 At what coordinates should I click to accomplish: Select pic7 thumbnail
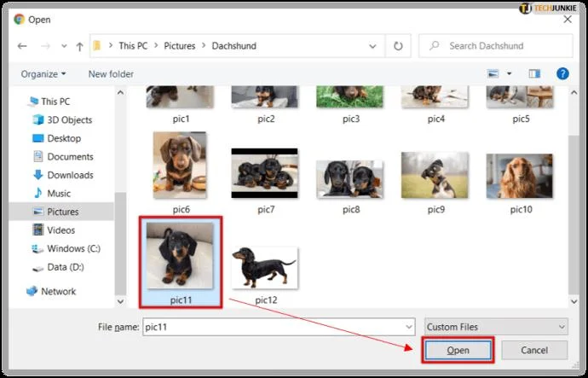point(265,173)
